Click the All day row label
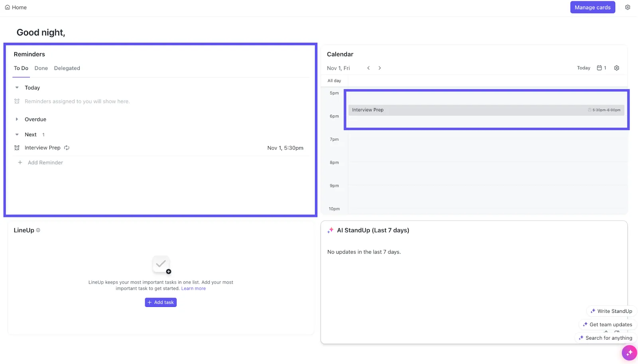 coord(334,81)
